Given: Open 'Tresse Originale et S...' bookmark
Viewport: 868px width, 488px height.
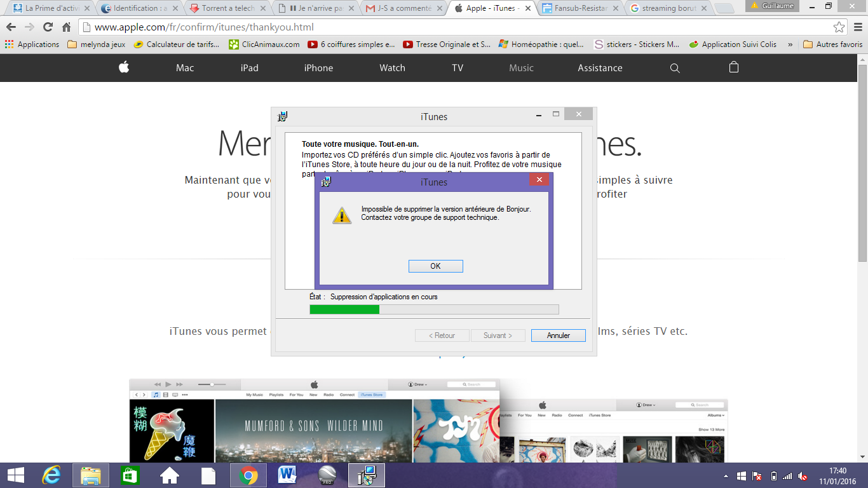Looking at the screenshot, I should tap(447, 44).
